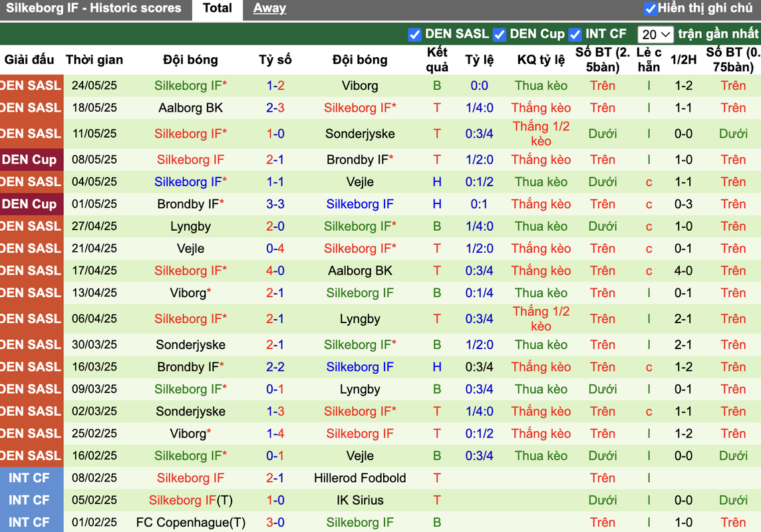Screen dimensions: 761x532
Task: Click score 1-3 in the 02/03/25 row
Action: (x=275, y=411)
